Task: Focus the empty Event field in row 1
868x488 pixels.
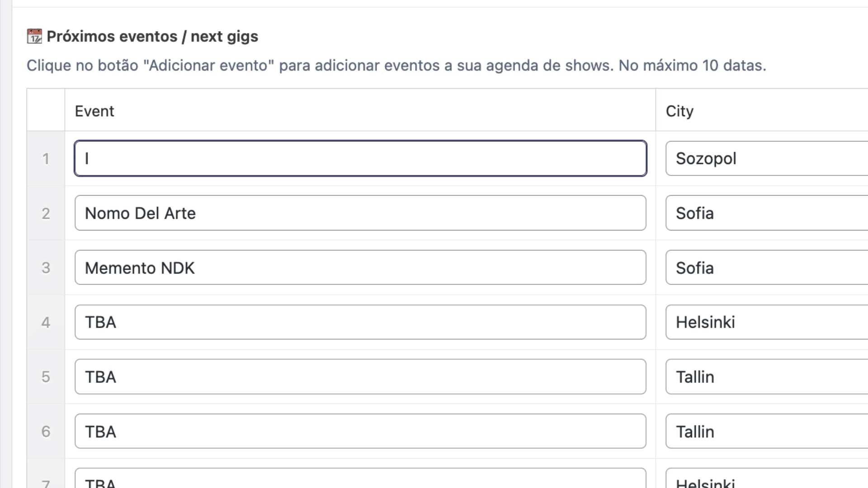Action: [x=360, y=159]
